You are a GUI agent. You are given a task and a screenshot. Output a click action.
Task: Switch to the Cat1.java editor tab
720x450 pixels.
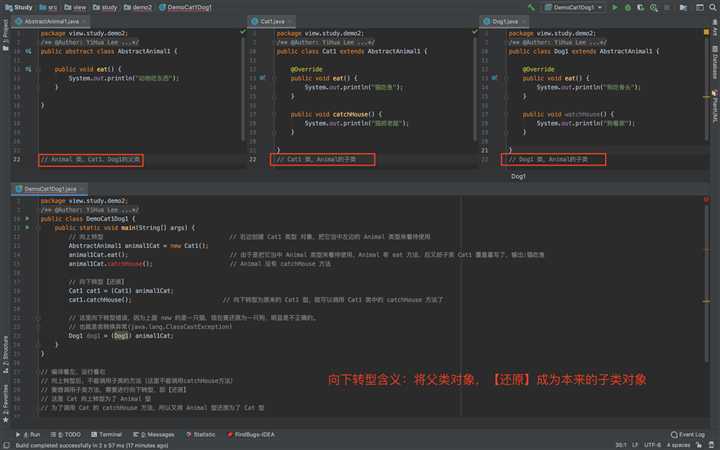tap(271, 21)
